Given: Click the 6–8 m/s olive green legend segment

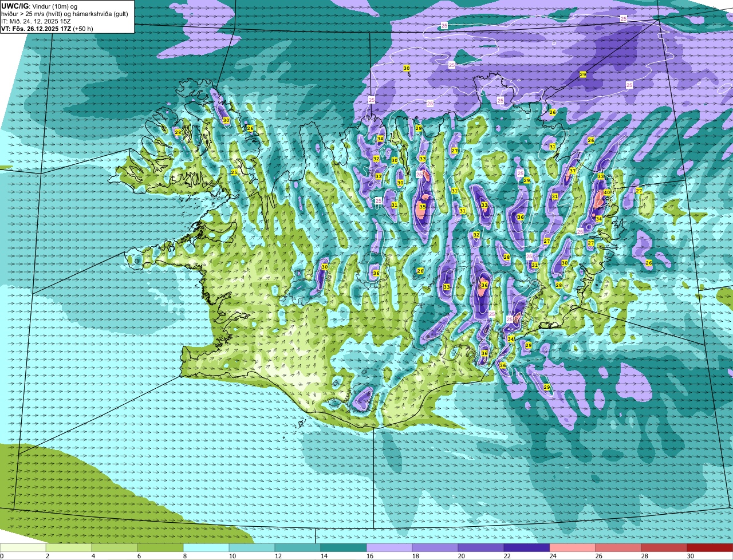Looking at the screenshot, I should [160, 547].
